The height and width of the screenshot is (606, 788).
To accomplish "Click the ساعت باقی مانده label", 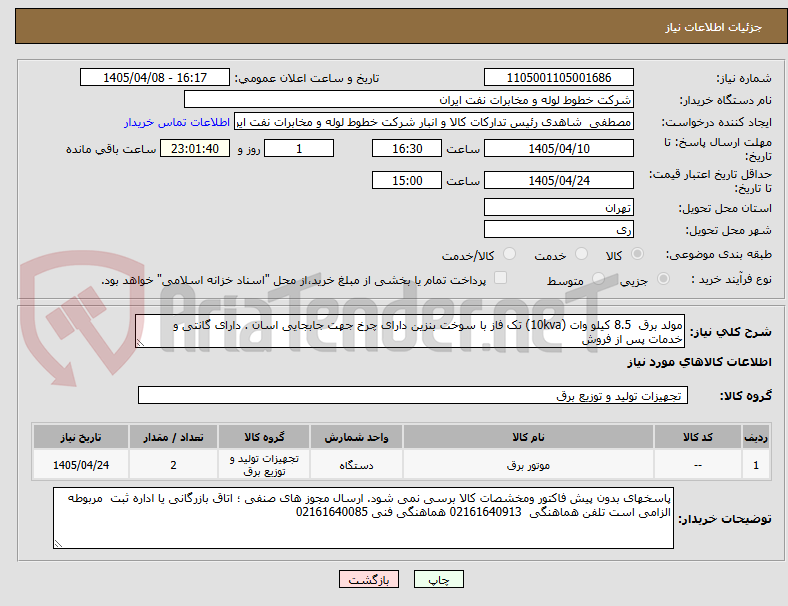I will pos(111,149).
